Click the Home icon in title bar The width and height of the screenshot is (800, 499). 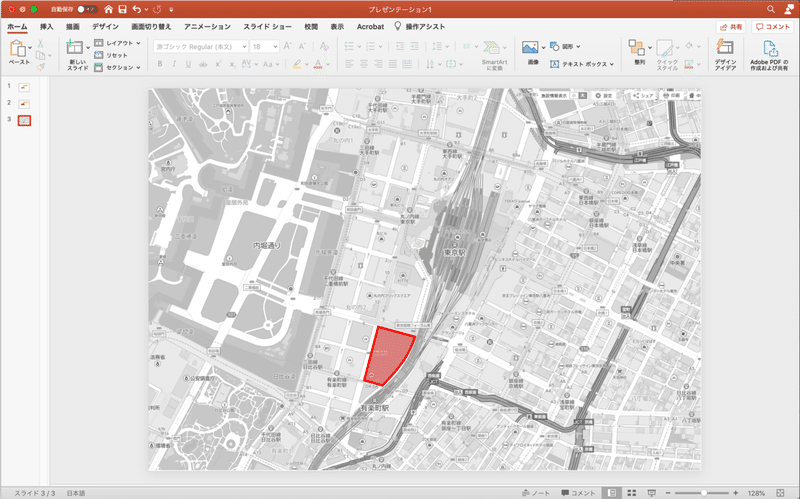point(108,9)
